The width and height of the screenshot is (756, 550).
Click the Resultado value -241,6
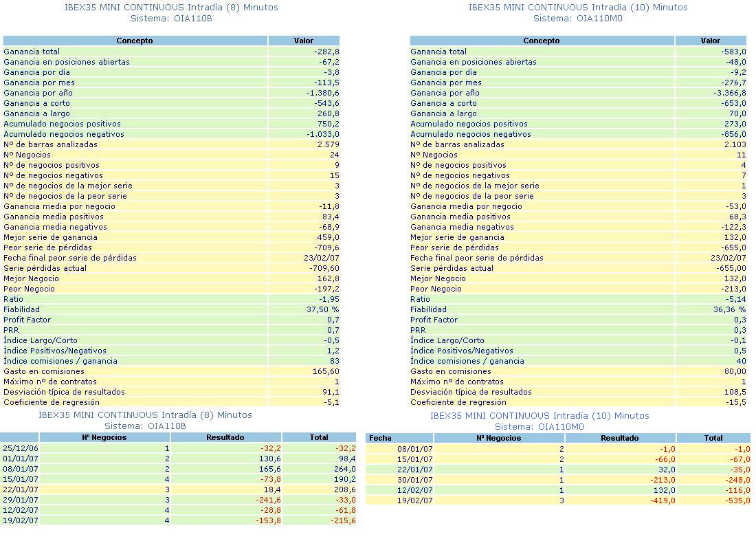click(x=268, y=500)
